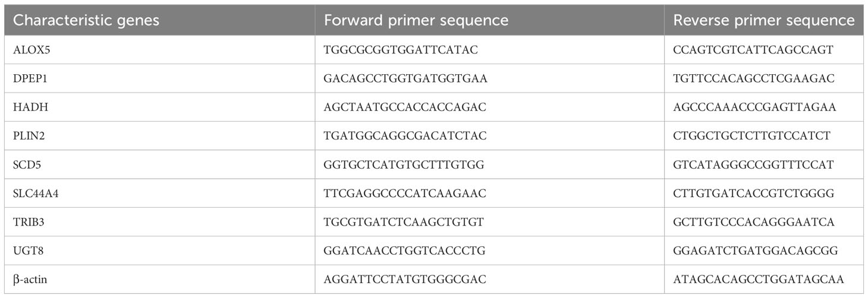Click PLIN2 forward sequence TGATGGCAGGCGACATCTAC
This screenshot has height=298, width=868.
(x=405, y=136)
